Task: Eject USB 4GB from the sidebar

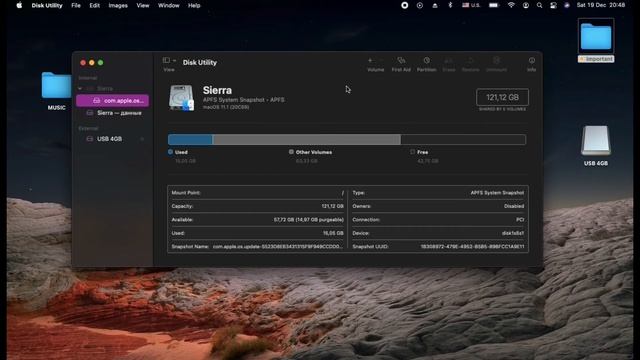Action: coord(142,139)
